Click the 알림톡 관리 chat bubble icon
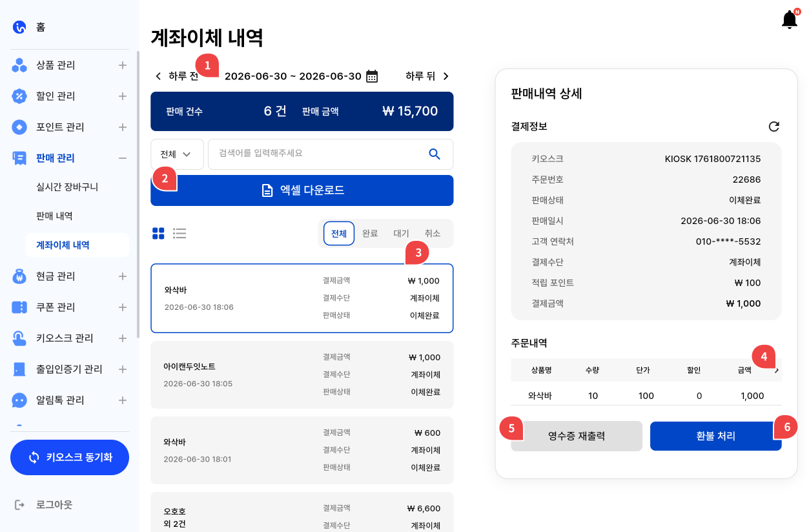 tap(19, 400)
